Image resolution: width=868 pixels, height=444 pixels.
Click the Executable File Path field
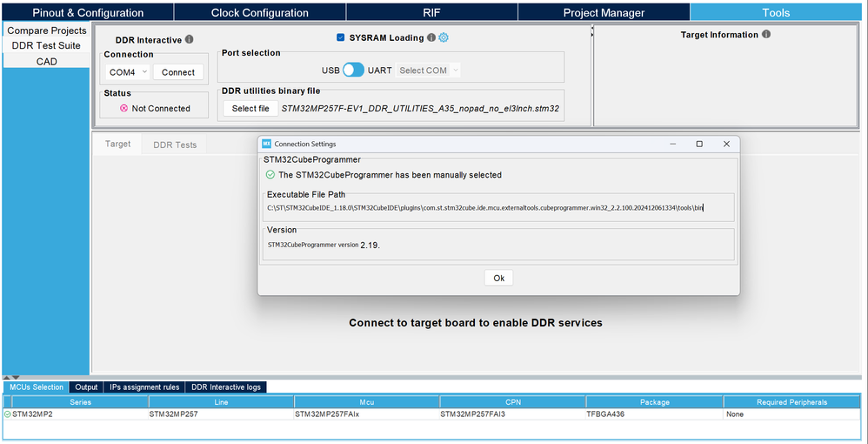click(x=498, y=208)
